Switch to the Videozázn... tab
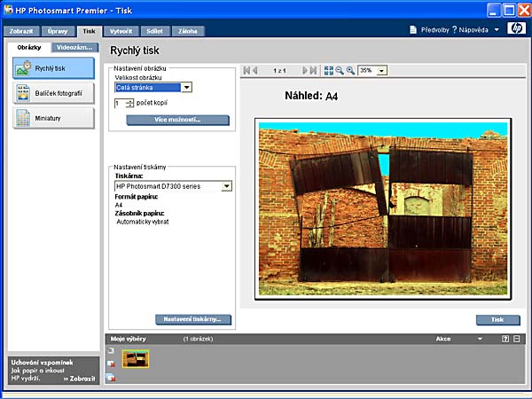 point(74,47)
